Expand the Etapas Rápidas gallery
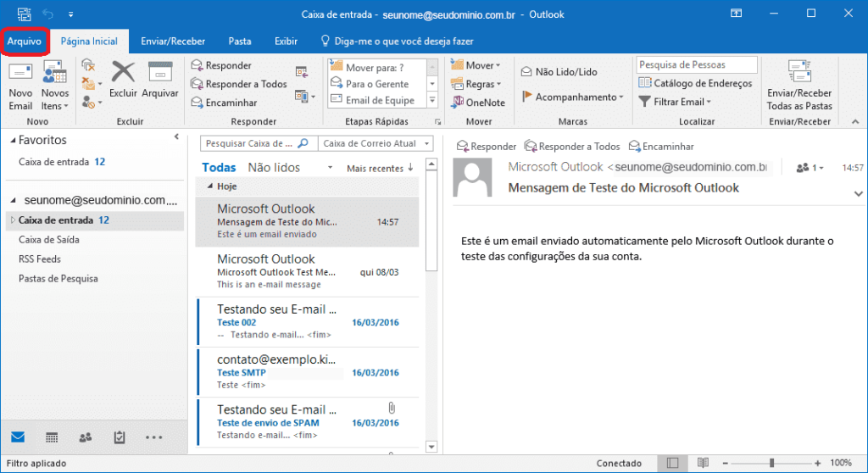 point(433,100)
